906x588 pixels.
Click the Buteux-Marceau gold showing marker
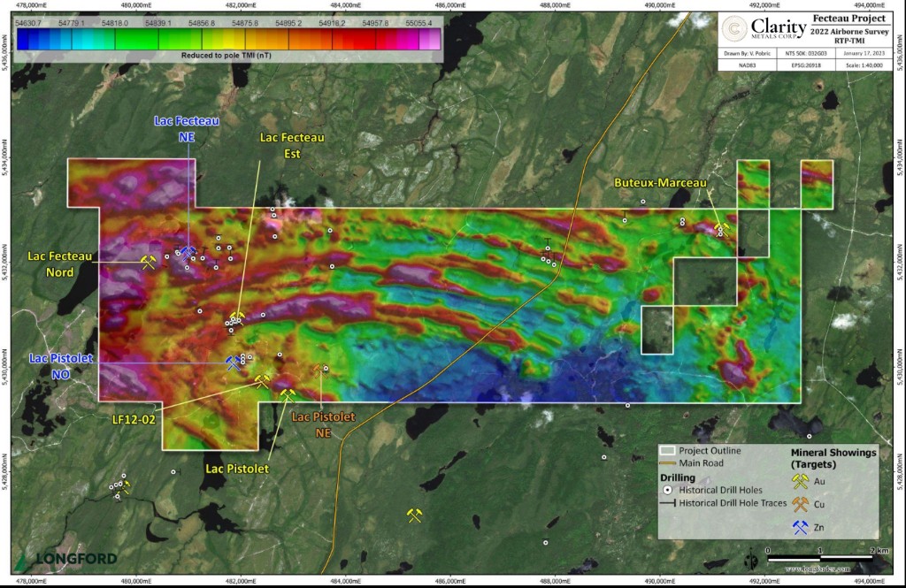pos(721,228)
